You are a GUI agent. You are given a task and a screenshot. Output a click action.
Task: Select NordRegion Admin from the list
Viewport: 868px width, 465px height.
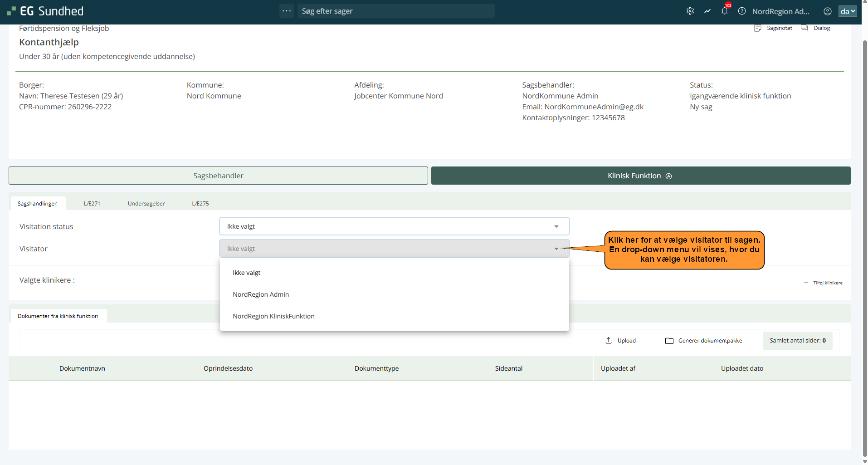261,294
